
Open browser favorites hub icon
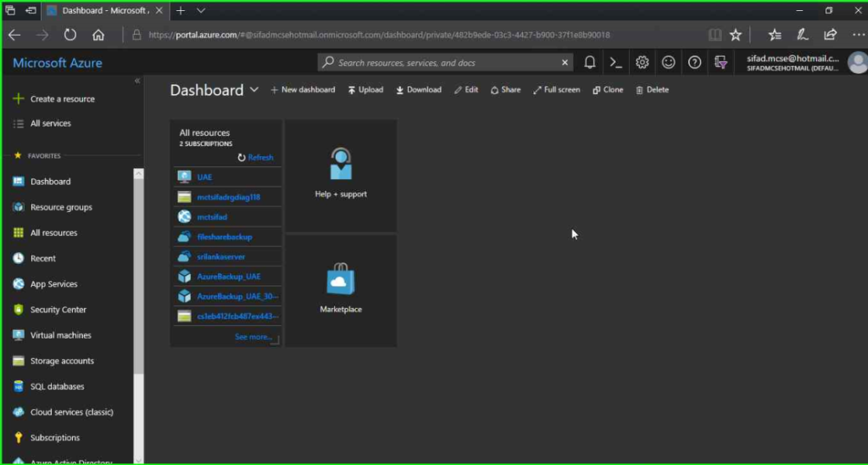pos(775,35)
